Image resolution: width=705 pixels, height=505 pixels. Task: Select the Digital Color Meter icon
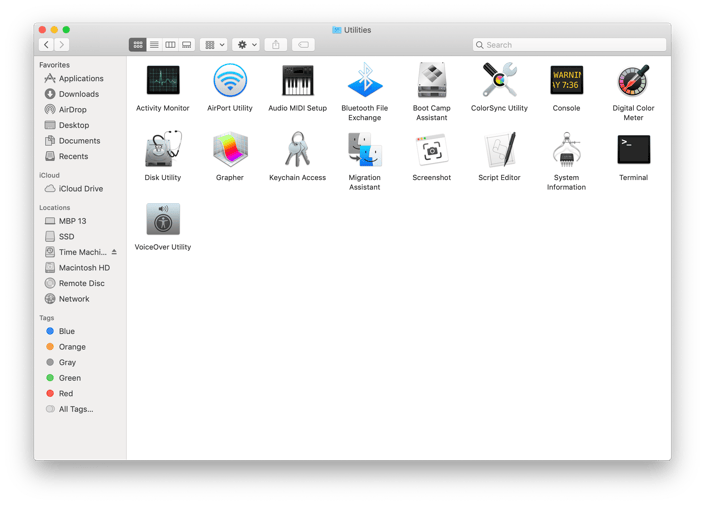pyautogui.click(x=633, y=80)
